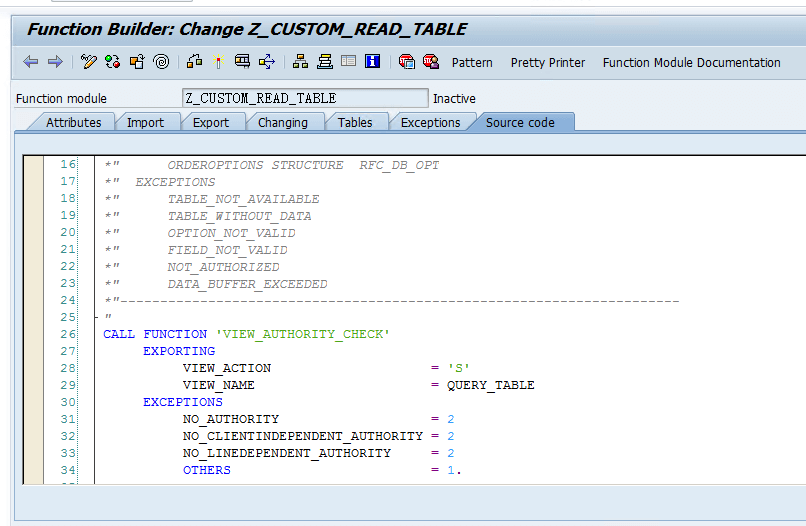Open the blue information help icon
Screen dimensions: 806x526
tap(372, 62)
